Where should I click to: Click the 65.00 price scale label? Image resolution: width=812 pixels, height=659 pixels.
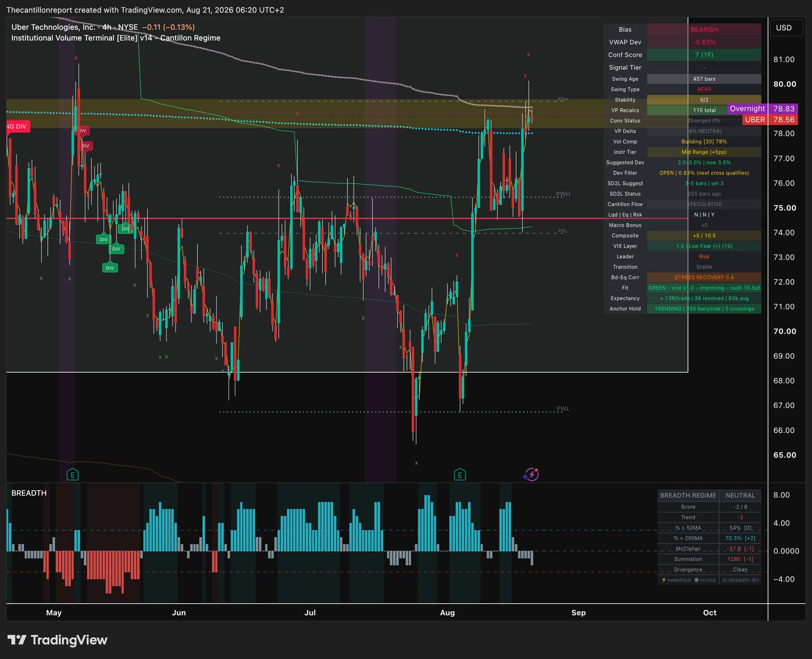(x=784, y=455)
